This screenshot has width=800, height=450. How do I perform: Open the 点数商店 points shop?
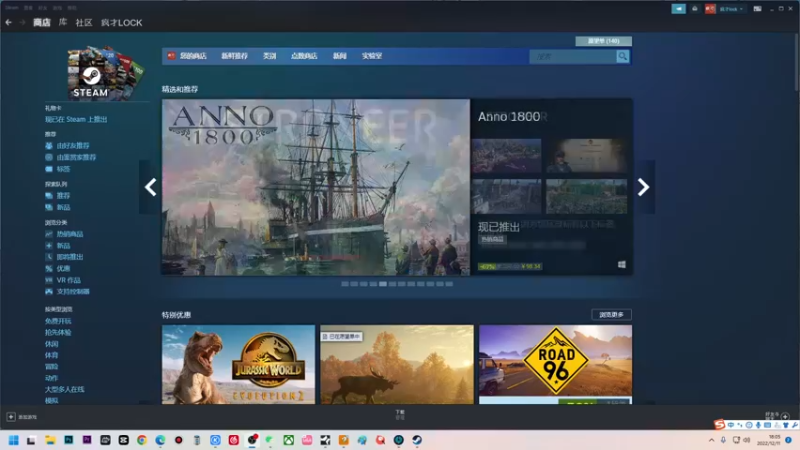[304, 56]
